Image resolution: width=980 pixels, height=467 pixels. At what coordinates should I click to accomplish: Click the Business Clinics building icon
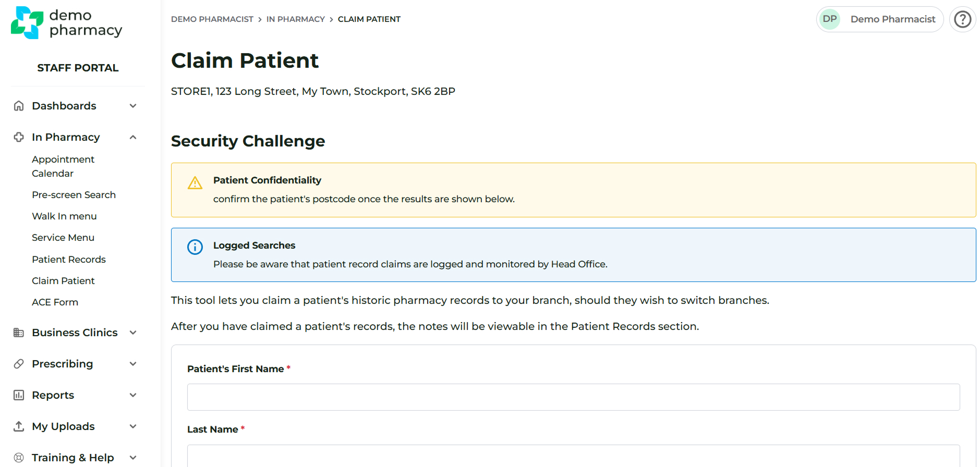coord(19,333)
